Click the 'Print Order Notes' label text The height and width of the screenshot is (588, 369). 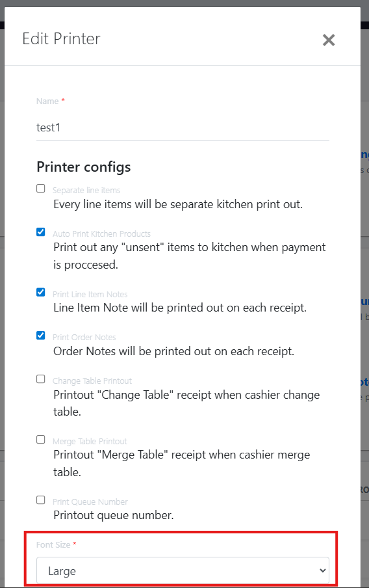pyautogui.click(x=84, y=337)
